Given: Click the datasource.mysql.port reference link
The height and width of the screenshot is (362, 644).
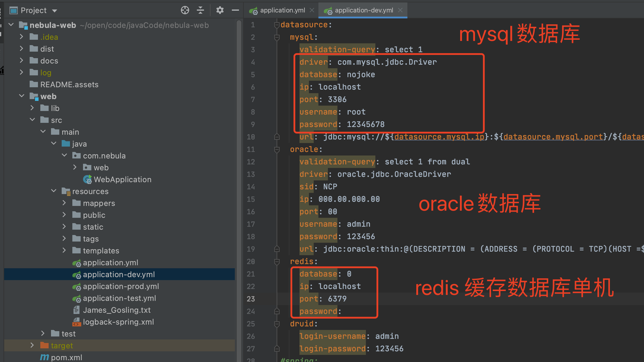Looking at the screenshot, I should (553, 137).
